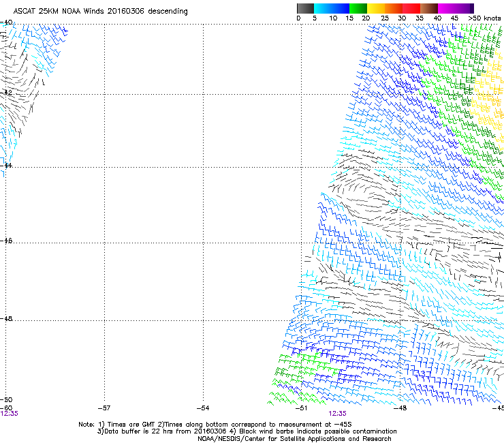The width and height of the screenshot is (504, 443).
Task: Select the '45' label under the color bar
Action: click(x=454, y=18)
